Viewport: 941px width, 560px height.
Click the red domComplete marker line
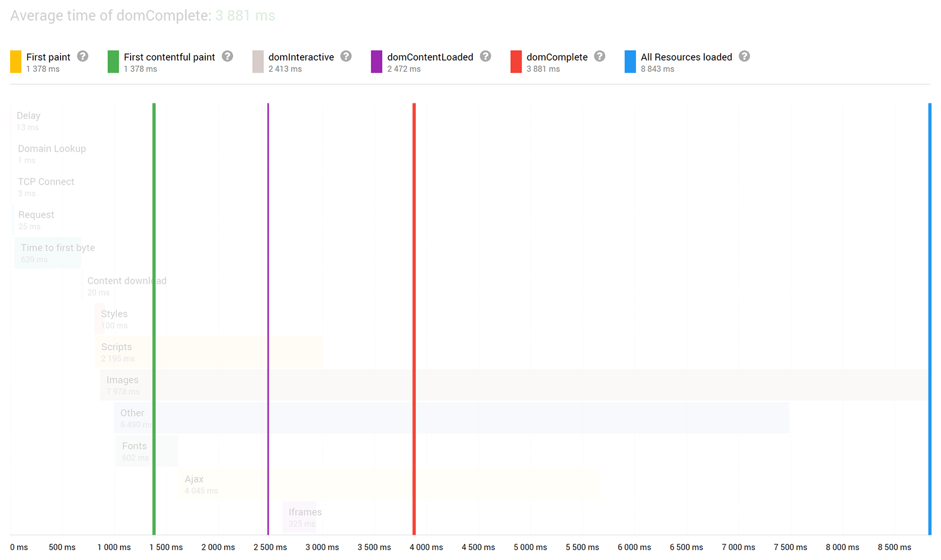pos(414,294)
